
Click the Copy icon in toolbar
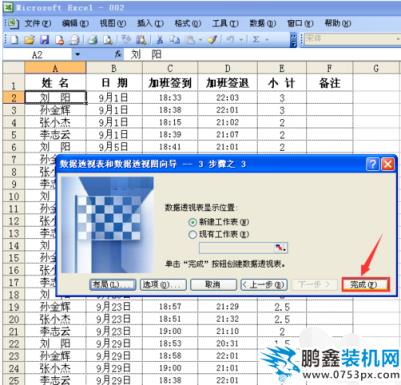174,40
